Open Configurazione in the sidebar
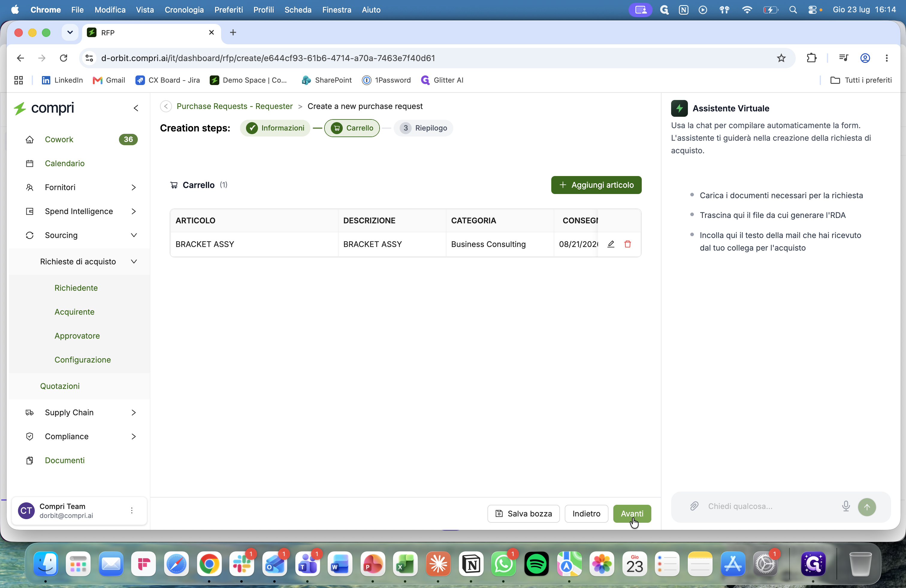This screenshot has height=588, width=906. 83,360
